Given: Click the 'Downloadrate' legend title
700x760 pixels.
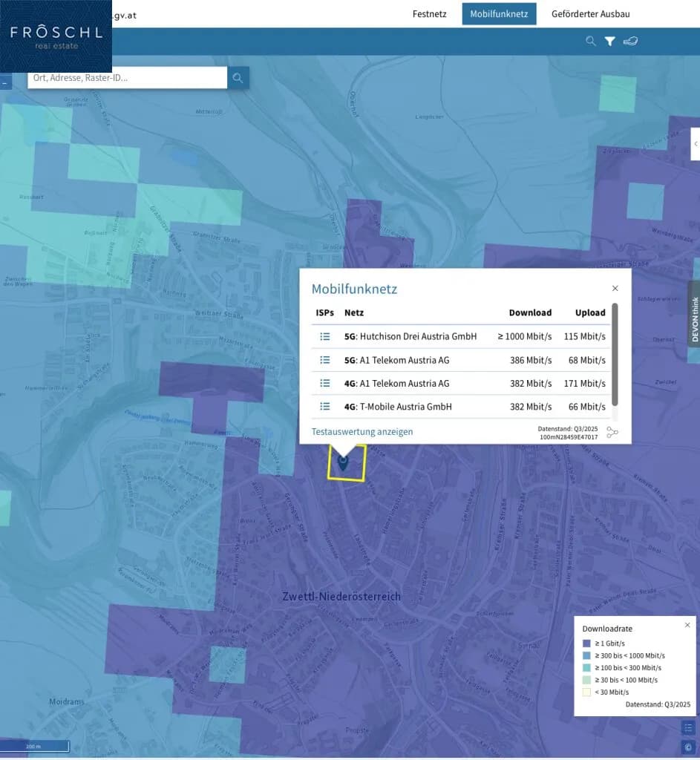Looking at the screenshot, I should (607, 629).
